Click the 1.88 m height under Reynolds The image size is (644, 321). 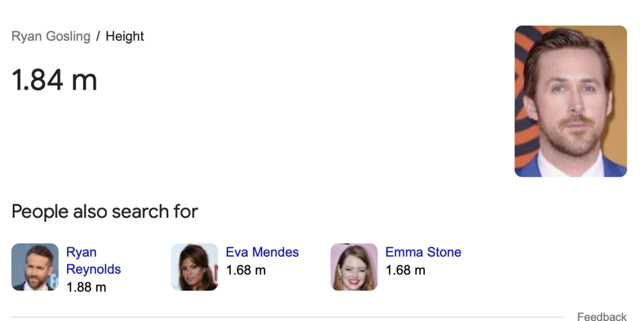[x=86, y=287]
